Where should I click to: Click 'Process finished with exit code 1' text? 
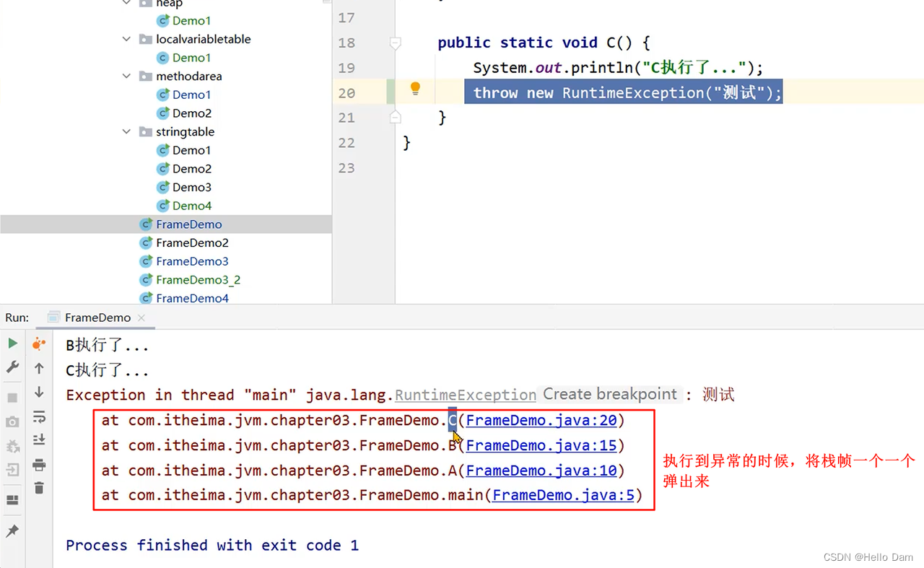[x=212, y=545]
